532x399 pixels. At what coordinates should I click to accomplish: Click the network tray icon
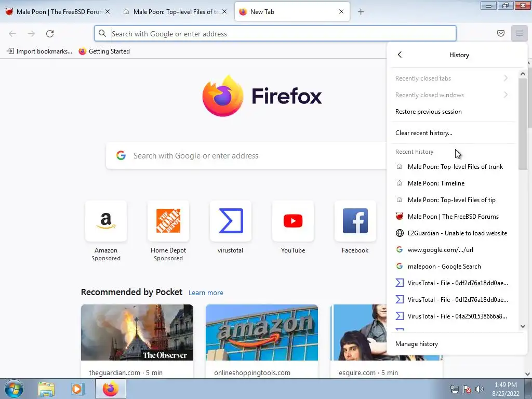click(454, 389)
